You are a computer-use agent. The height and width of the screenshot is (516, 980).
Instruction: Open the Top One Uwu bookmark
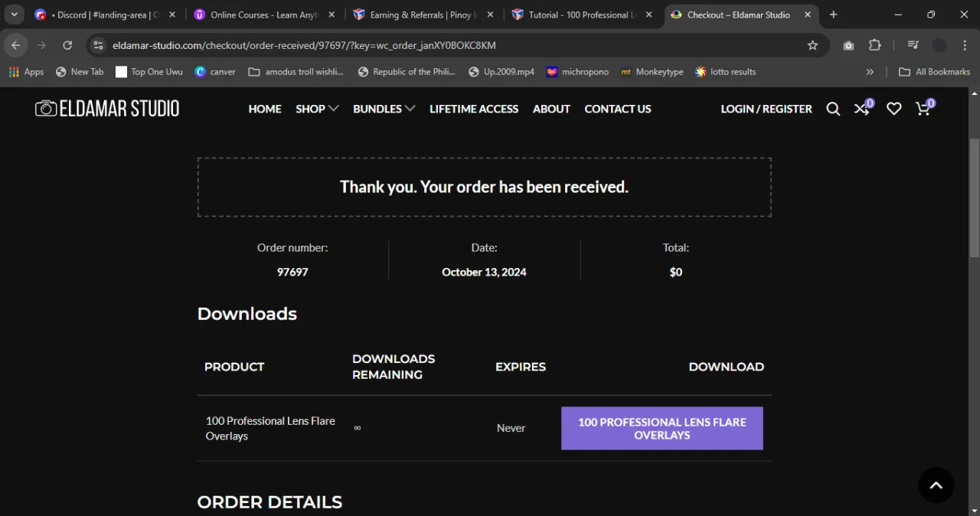pos(149,72)
